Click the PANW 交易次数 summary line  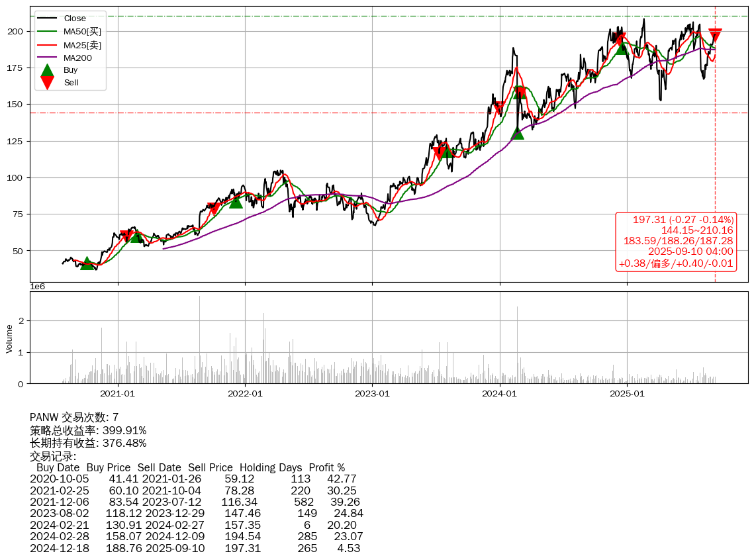pos(74,418)
